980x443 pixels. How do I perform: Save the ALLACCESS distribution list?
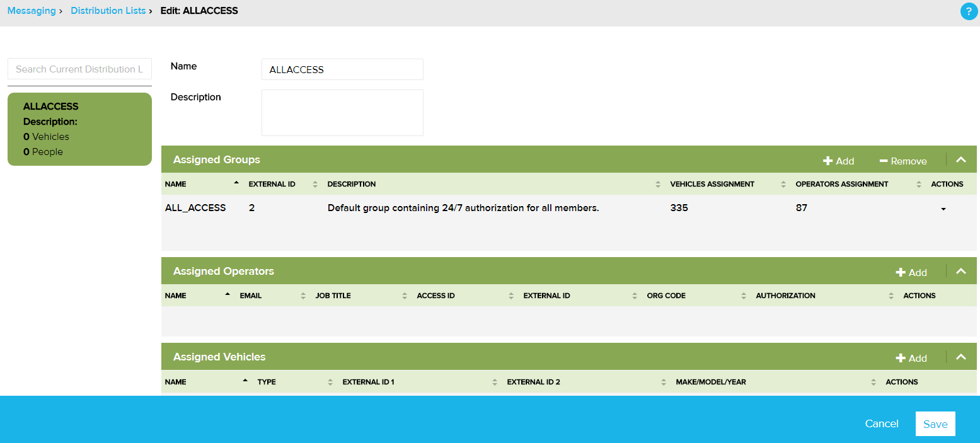pyautogui.click(x=935, y=423)
